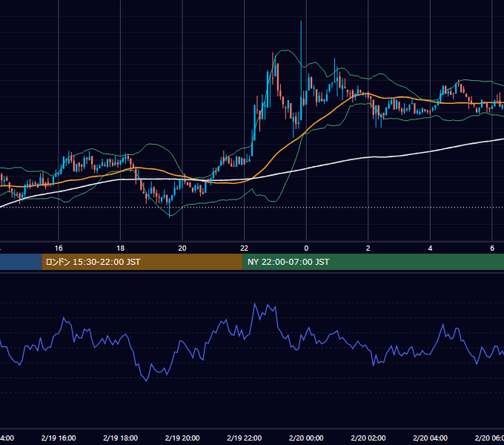Select the 16 hour label on price chart axis
The image size is (504, 445).
(x=59, y=248)
